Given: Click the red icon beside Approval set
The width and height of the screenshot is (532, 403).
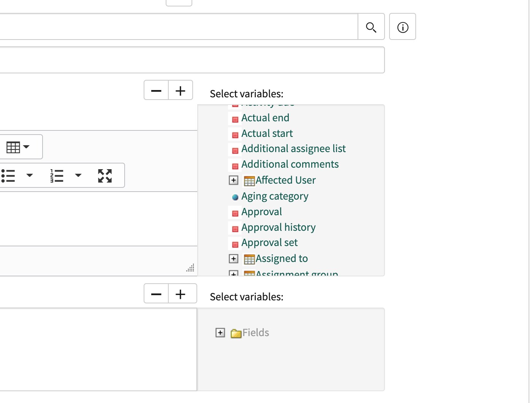Looking at the screenshot, I should pos(235,244).
